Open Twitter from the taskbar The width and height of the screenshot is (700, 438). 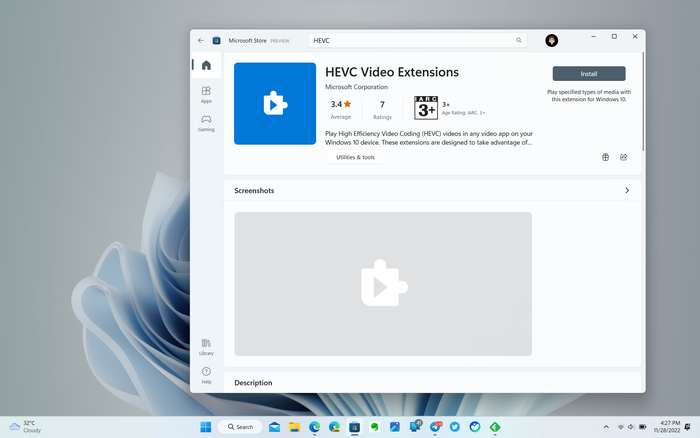[455, 427]
